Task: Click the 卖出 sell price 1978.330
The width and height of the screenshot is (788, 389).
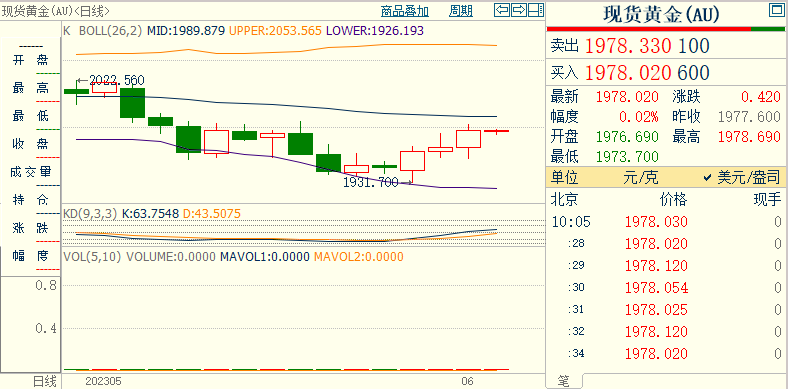Action: coord(628,46)
